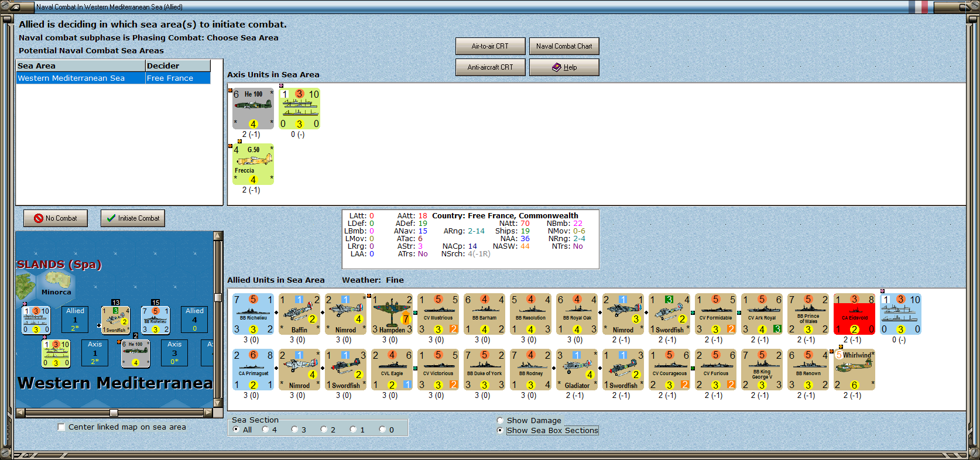This screenshot has width=980, height=460.
Task: Select the CV Furious carrier
Action: pyautogui.click(x=715, y=370)
